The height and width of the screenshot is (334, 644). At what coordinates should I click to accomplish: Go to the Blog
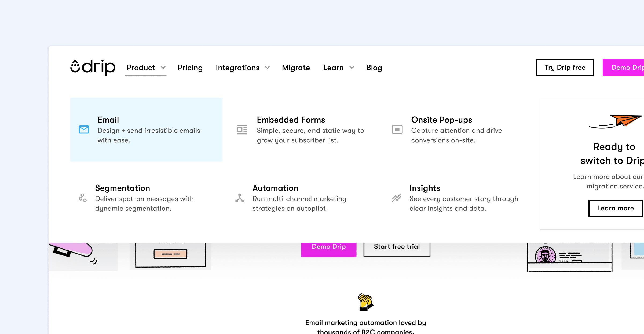tap(374, 68)
